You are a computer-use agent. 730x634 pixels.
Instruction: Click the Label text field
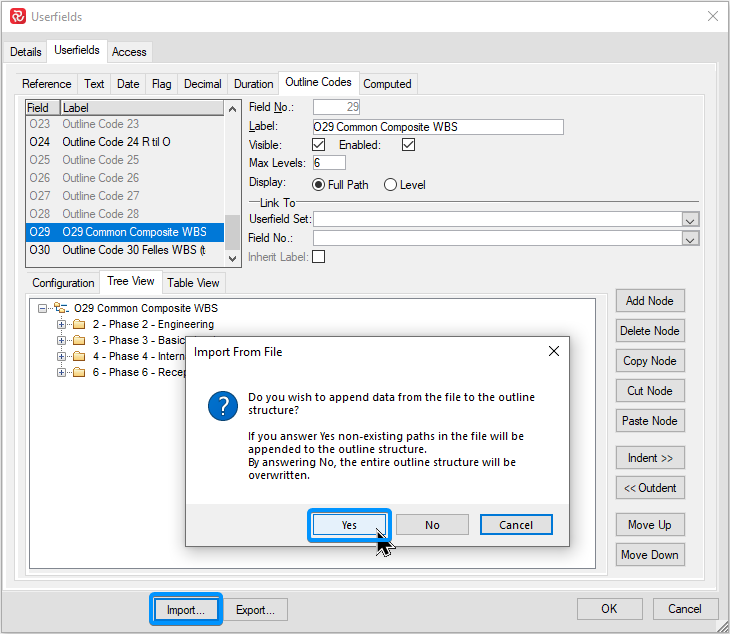pyautogui.click(x=437, y=127)
